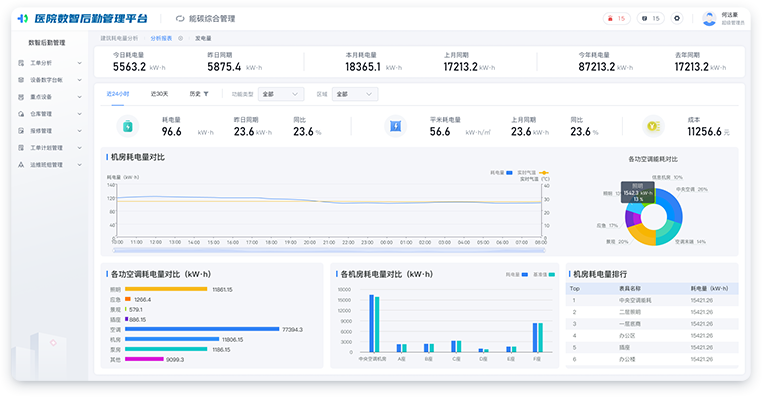Click the hospital platform logo icon
The width and height of the screenshot is (762, 397).
pos(22,18)
